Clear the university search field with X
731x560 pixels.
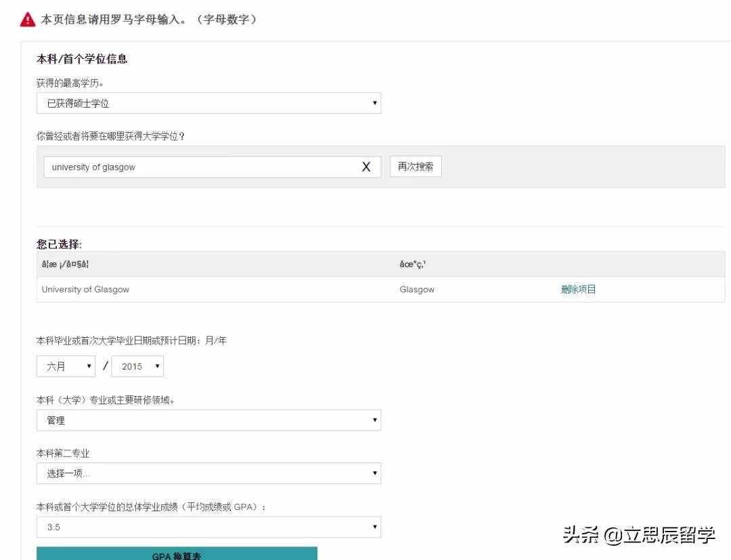pos(366,167)
